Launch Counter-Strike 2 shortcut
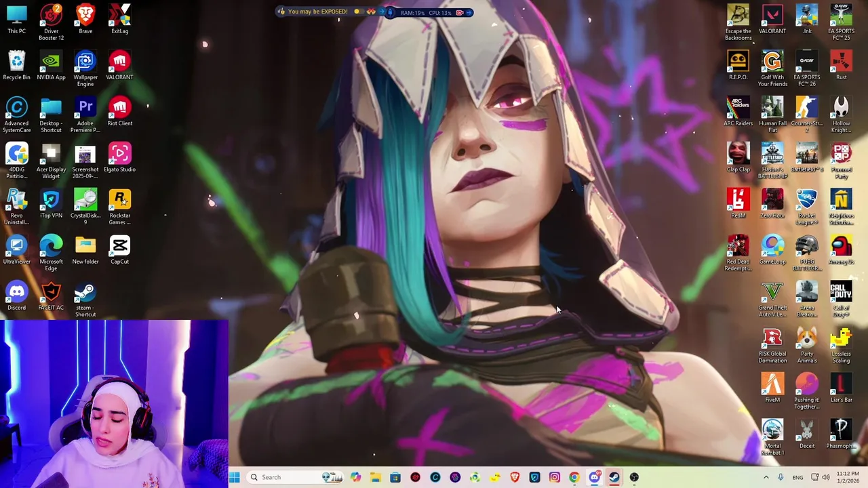 pyautogui.click(x=807, y=115)
